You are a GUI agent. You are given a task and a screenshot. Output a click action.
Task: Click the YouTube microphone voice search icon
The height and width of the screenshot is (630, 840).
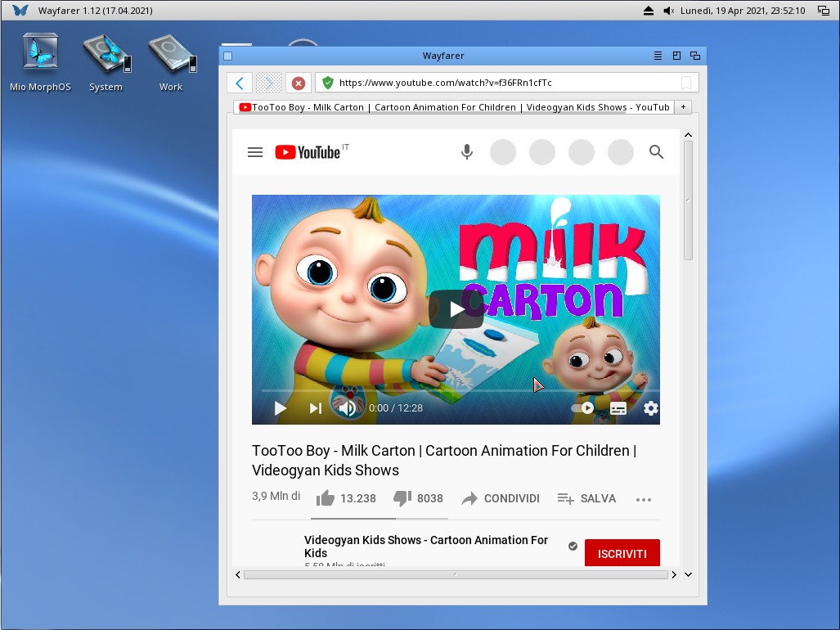pos(467,152)
